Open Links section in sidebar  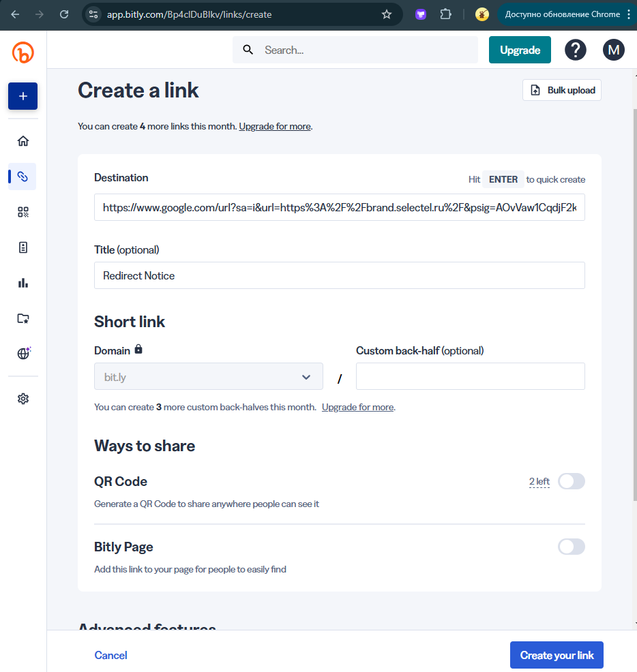coord(23,177)
